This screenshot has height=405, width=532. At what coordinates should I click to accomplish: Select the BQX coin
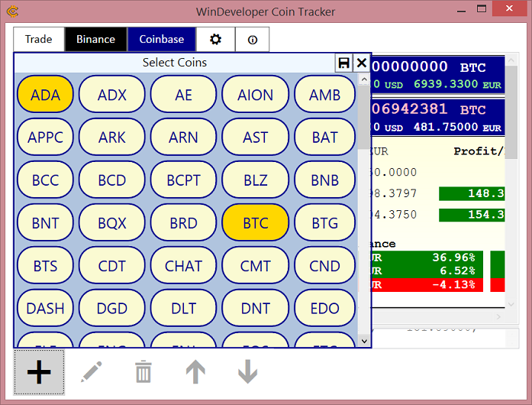(x=112, y=222)
